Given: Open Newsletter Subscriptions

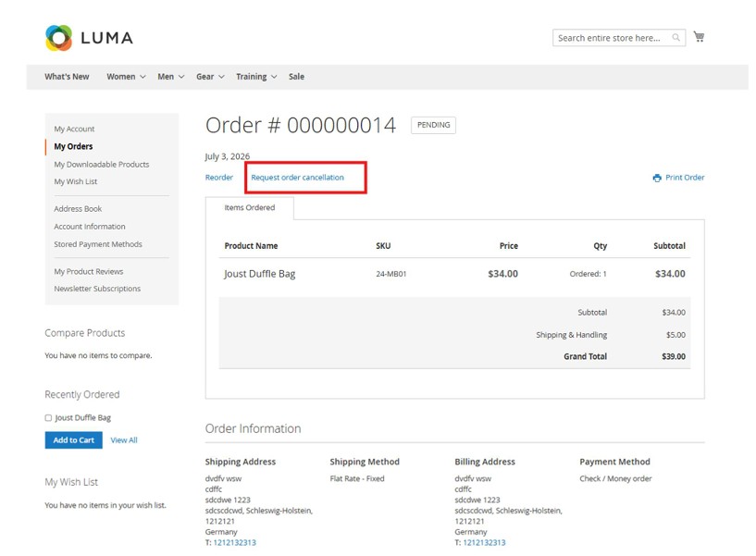Looking at the screenshot, I should (97, 289).
